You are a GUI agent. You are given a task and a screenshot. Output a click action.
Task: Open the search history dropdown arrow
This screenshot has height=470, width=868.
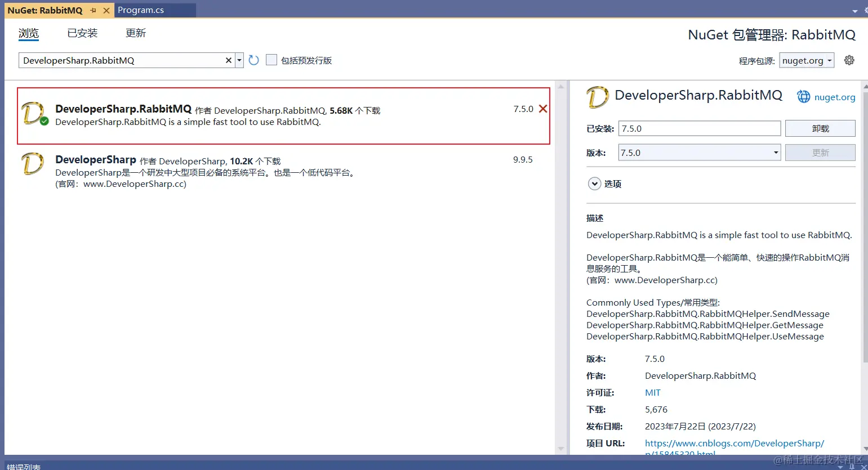(x=239, y=60)
